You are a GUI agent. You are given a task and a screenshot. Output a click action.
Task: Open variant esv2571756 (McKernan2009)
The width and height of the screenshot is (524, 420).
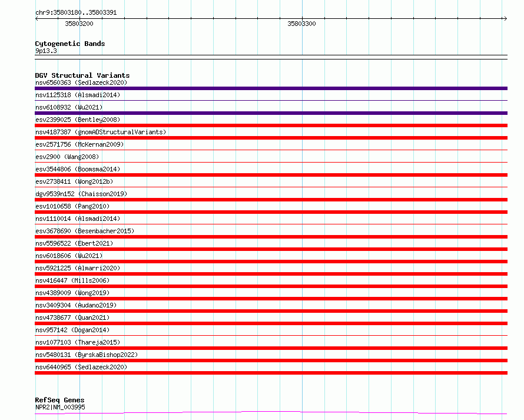(x=79, y=144)
